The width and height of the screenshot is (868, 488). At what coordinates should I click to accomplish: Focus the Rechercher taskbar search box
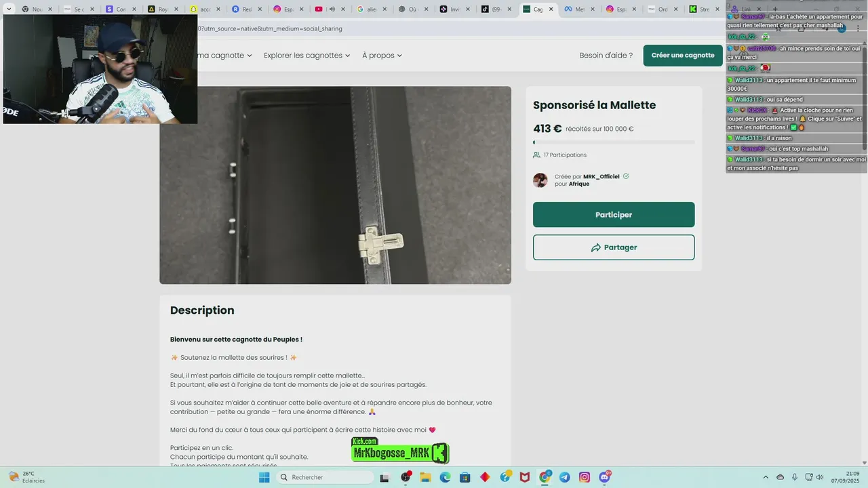325,477
